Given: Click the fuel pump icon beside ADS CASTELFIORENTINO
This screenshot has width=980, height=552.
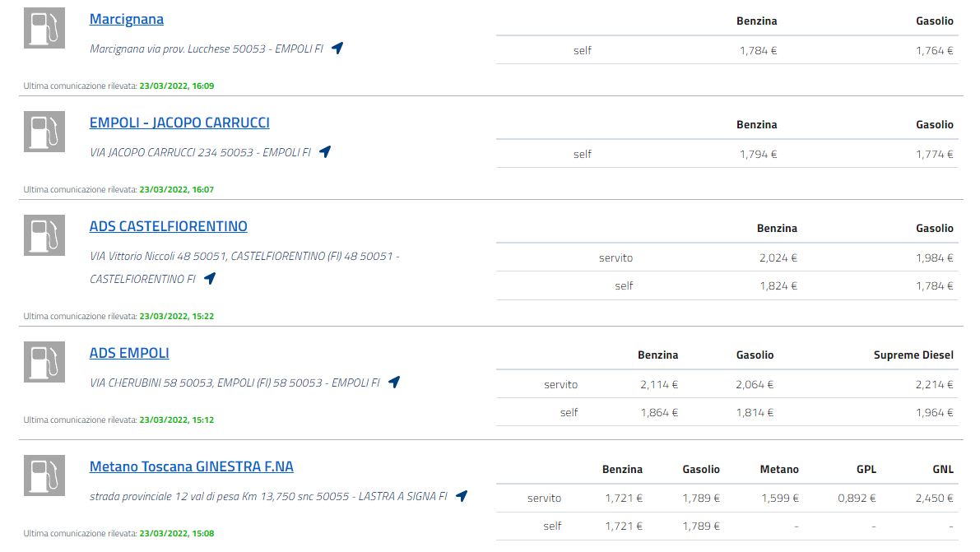Looking at the screenshot, I should 44,235.
